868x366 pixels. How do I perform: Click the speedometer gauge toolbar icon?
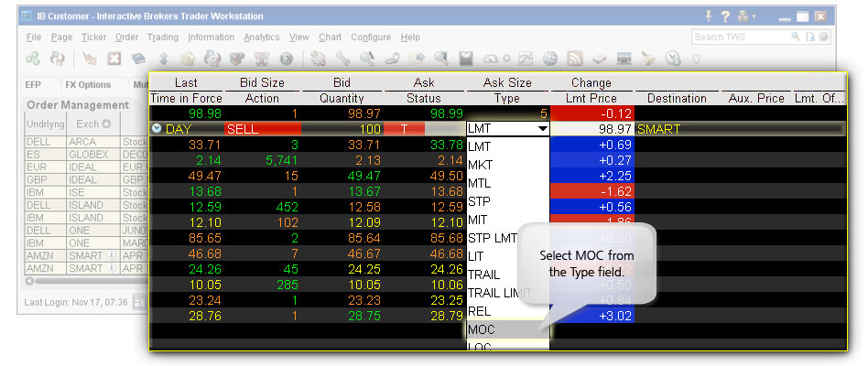click(x=492, y=58)
